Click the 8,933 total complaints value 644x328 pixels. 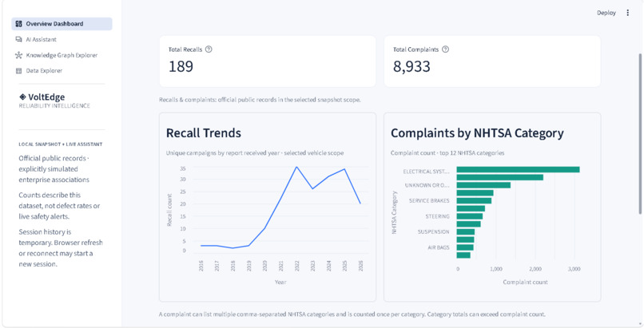(411, 66)
